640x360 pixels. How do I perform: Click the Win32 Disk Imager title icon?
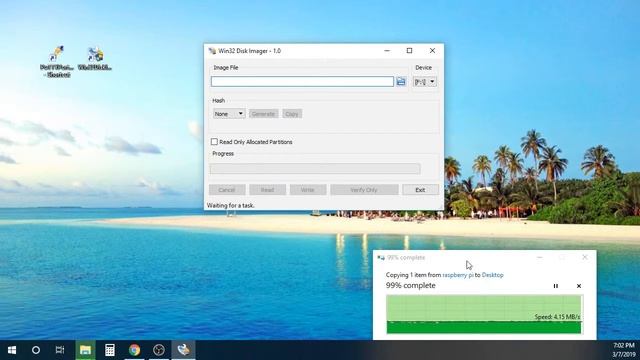[x=212, y=51]
